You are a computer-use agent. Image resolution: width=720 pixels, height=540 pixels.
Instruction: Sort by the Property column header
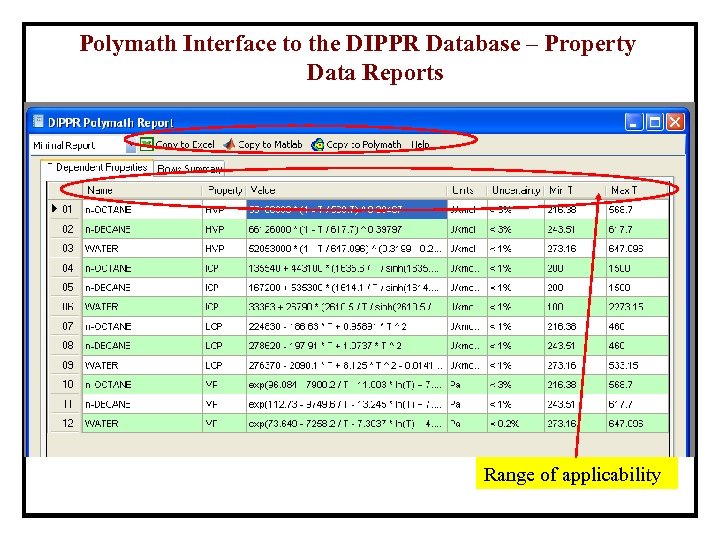(x=224, y=190)
